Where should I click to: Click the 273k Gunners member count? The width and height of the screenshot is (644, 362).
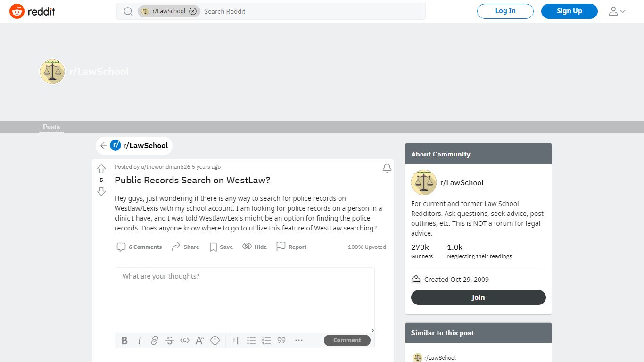coord(422,251)
